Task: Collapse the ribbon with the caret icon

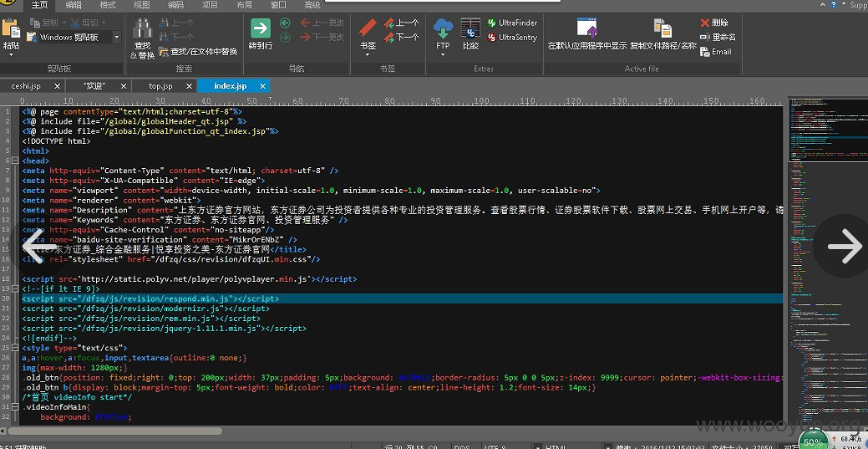Action: (824, 5)
